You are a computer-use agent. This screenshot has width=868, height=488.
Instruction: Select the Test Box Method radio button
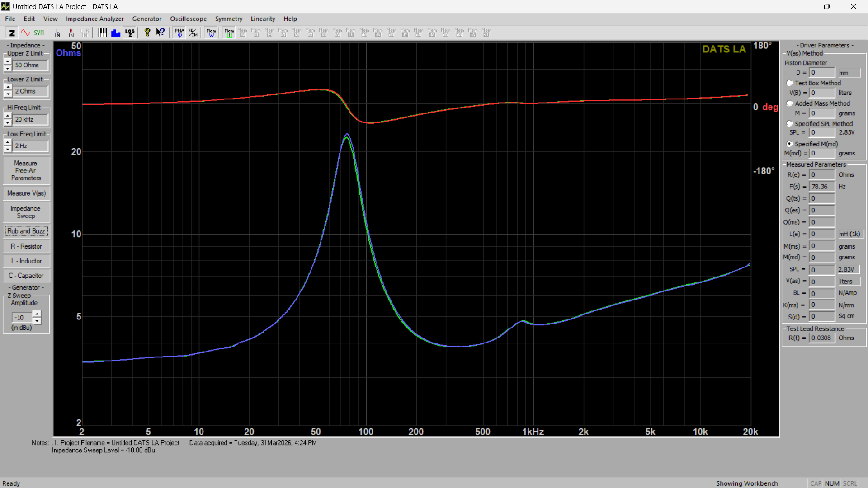point(790,83)
